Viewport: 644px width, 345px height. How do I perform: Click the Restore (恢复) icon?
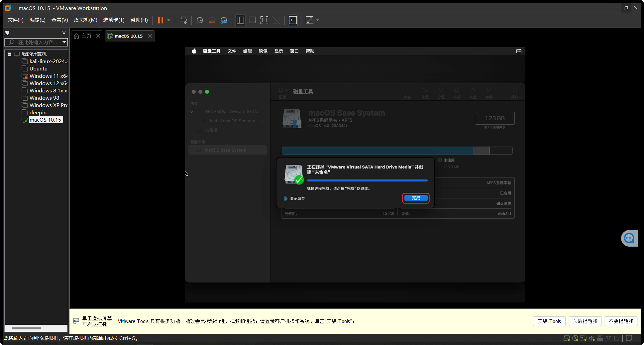473,92
